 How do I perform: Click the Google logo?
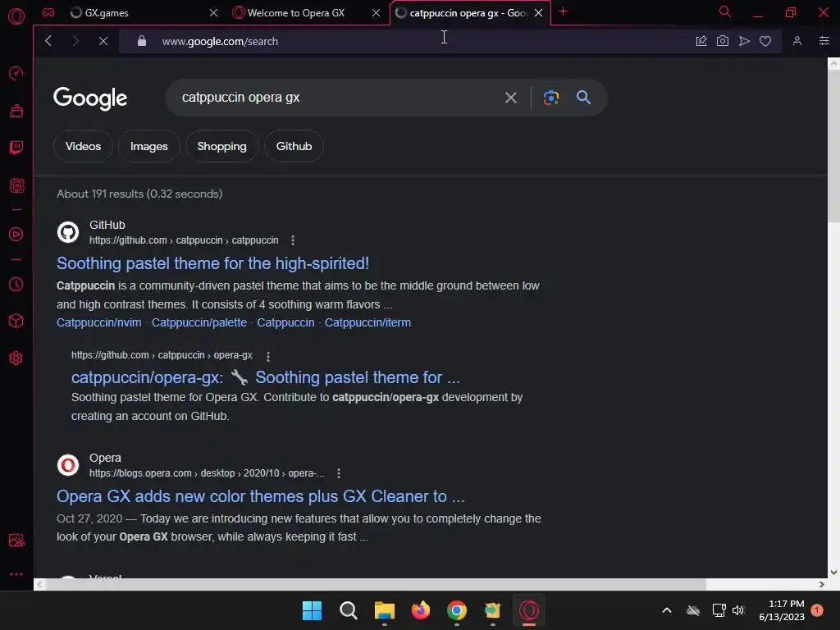(90, 98)
